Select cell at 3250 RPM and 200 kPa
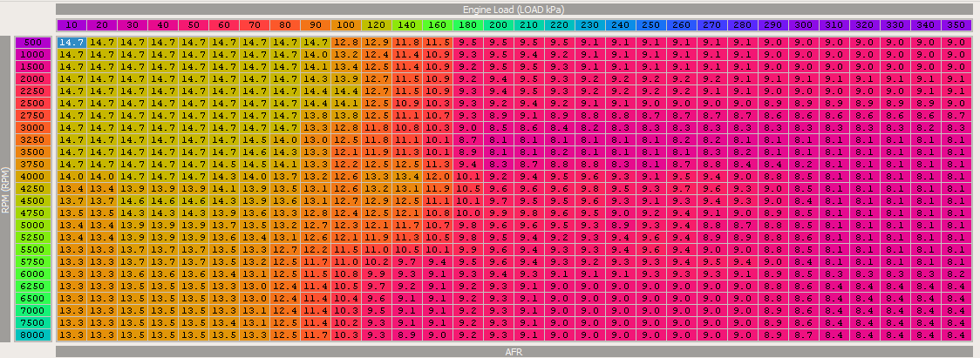 (x=498, y=139)
